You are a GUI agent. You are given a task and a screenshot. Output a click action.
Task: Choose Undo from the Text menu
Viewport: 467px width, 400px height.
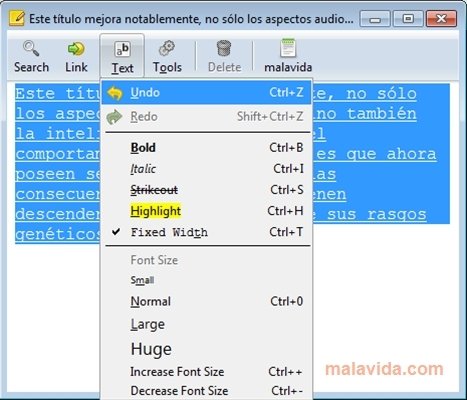click(207, 93)
